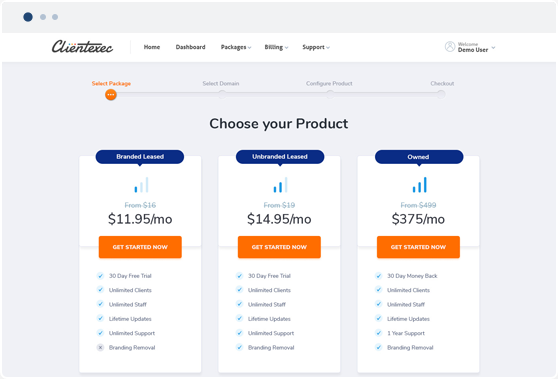The image size is (558, 379).
Task: Click the signal bars icon on Owned card
Action: 420,185
